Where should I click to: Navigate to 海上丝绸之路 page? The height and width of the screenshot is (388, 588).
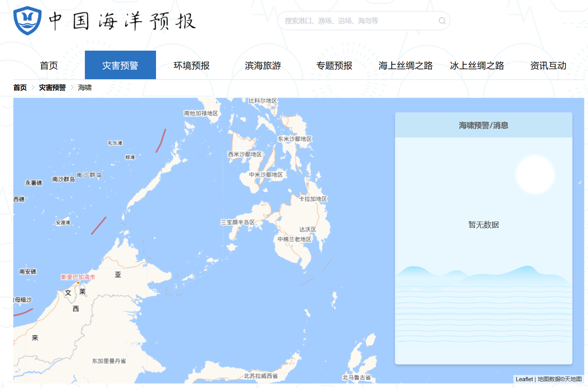click(405, 65)
